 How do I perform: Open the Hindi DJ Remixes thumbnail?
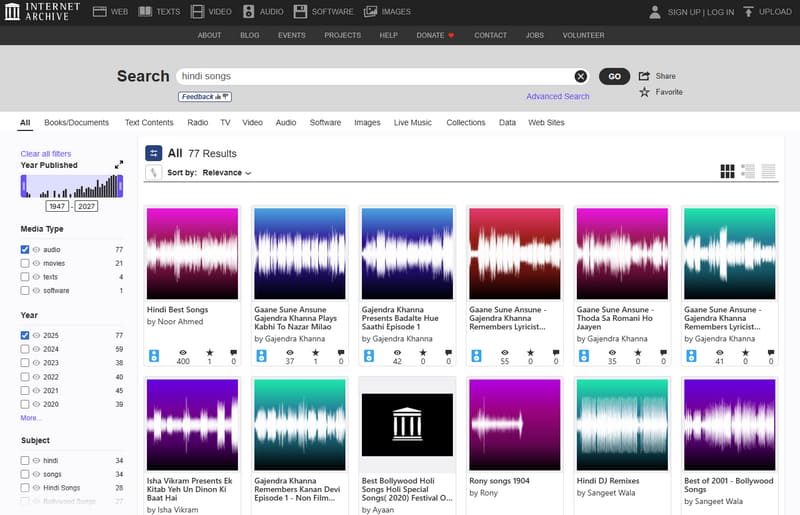click(622, 425)
